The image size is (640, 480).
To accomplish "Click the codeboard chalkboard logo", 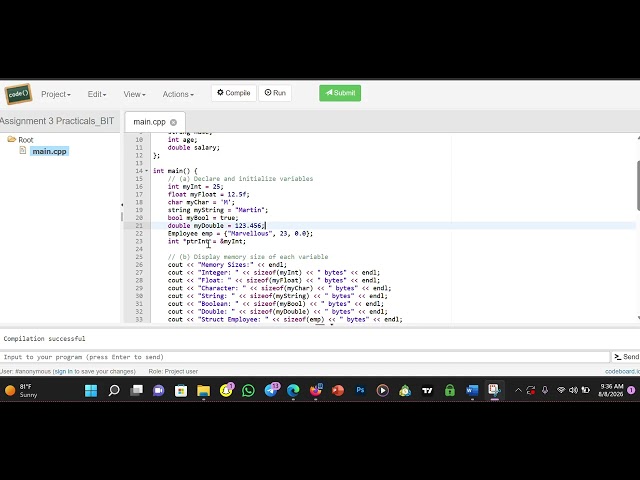I will tap(18, 94).
